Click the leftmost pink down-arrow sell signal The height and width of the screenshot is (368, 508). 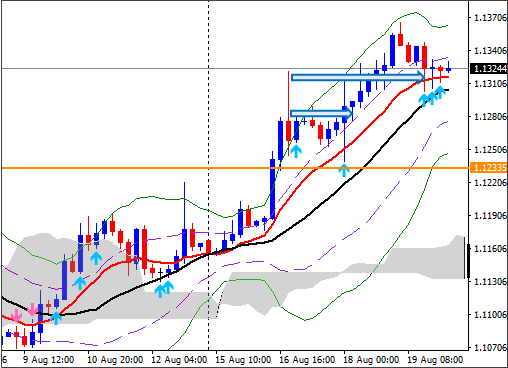point(16,315)
